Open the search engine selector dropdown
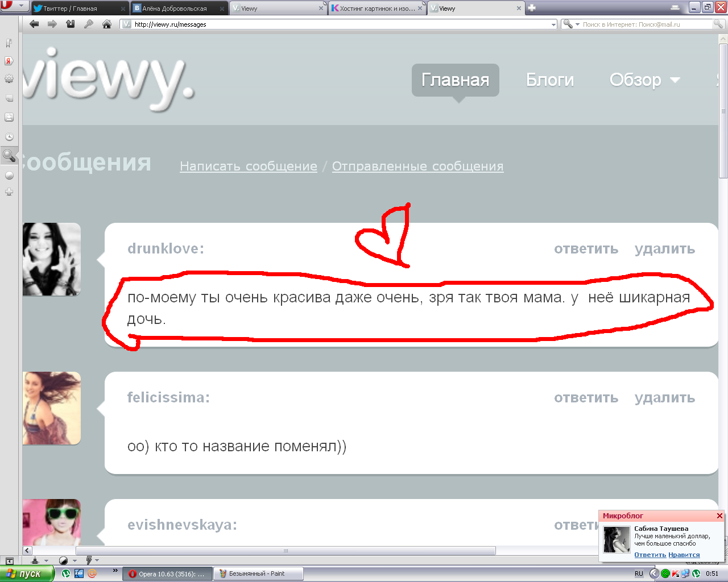 tap(571, 24)
